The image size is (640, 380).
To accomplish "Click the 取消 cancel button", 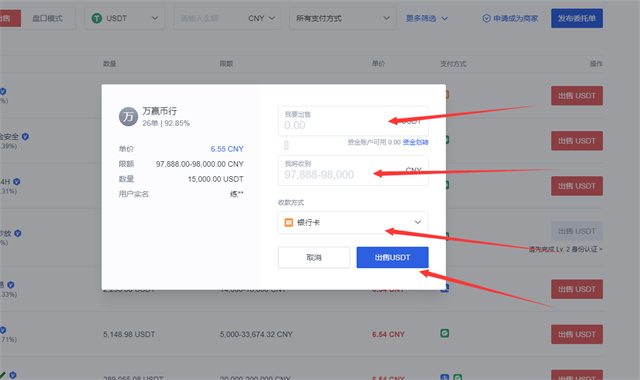I will (314, 258).
